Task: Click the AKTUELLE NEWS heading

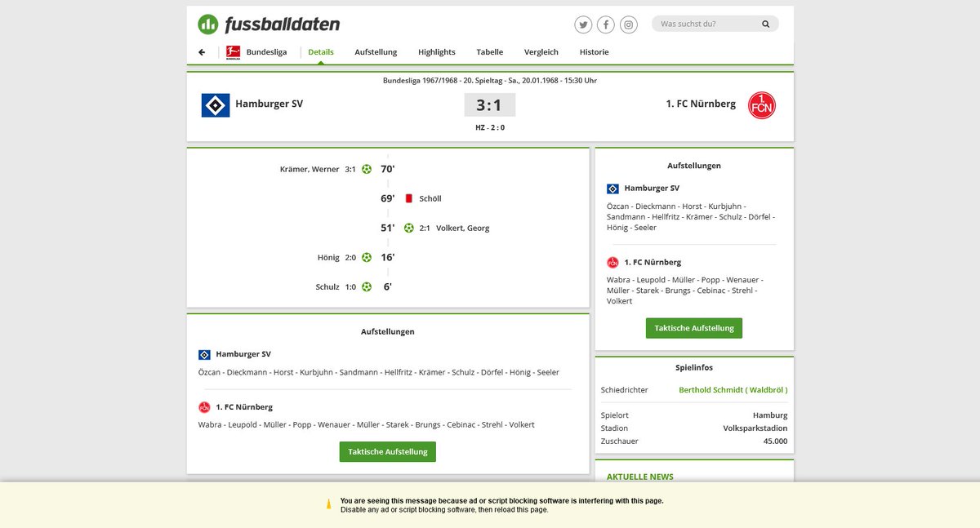Action: (x=640, y=477)
